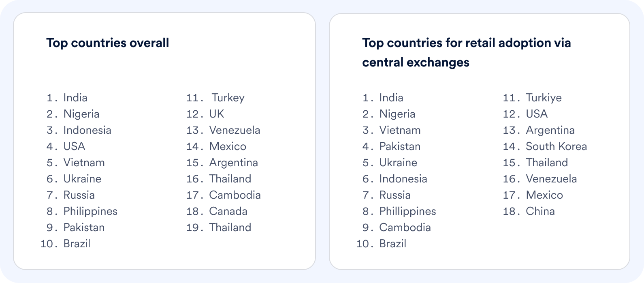Click Turkiye at rank 11
This screenshot has width=644, height=283.
coord(544,98)
